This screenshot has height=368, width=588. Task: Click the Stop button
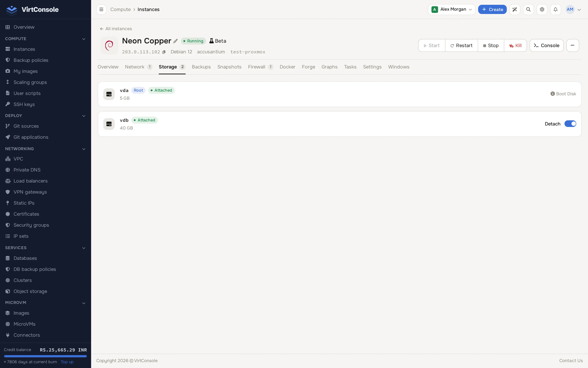coord(491,45)
